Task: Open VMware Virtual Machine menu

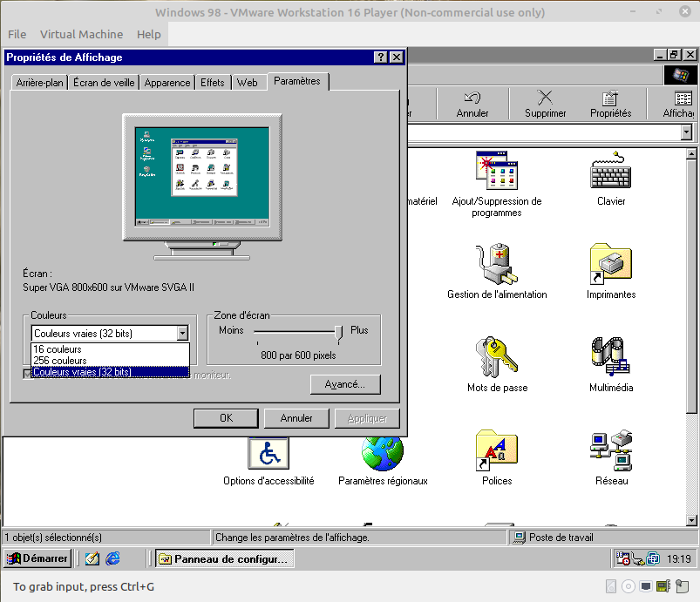Action: tap(81, 34)
